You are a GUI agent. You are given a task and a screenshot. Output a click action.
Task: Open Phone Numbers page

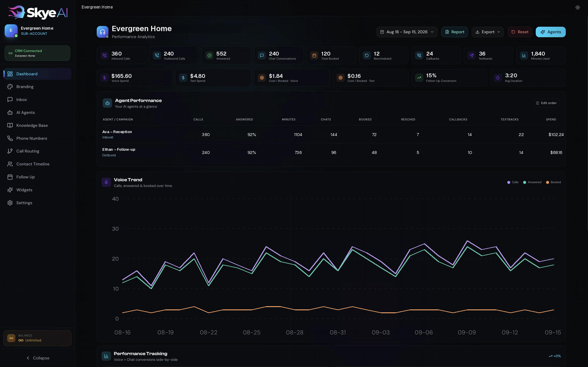pyautogui.click(x=37, y=138)
